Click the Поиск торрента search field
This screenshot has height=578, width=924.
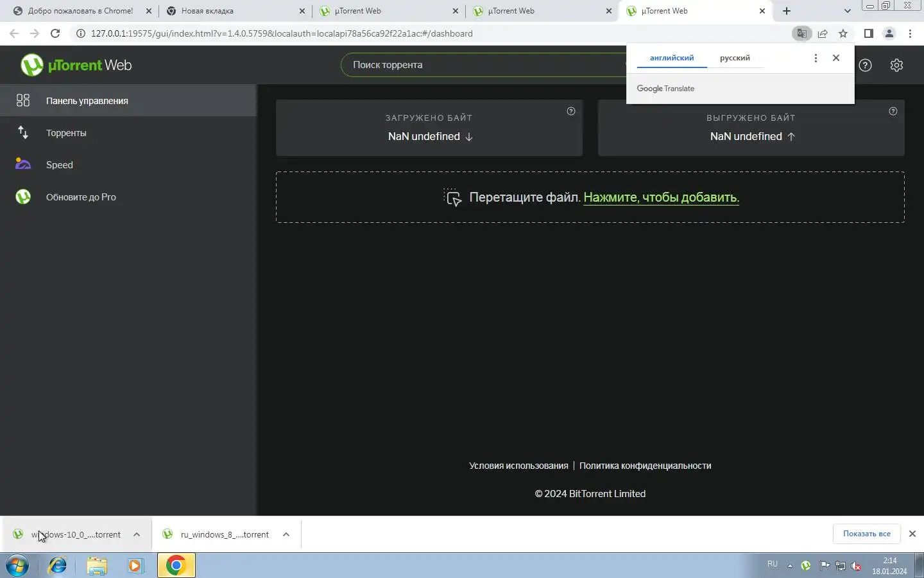tap(484, 65)
